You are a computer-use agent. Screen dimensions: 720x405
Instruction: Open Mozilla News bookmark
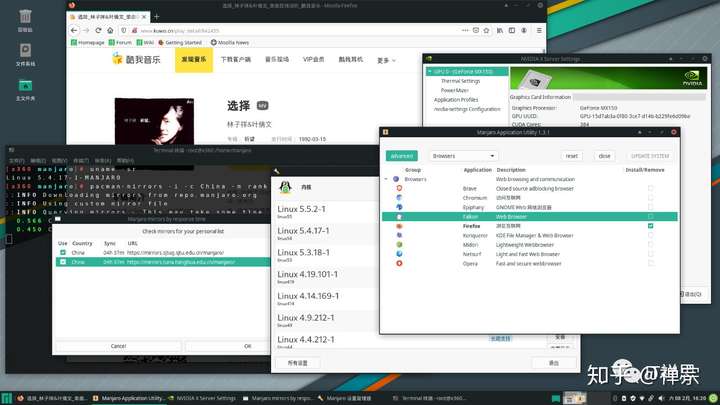[x=230, y=43]
